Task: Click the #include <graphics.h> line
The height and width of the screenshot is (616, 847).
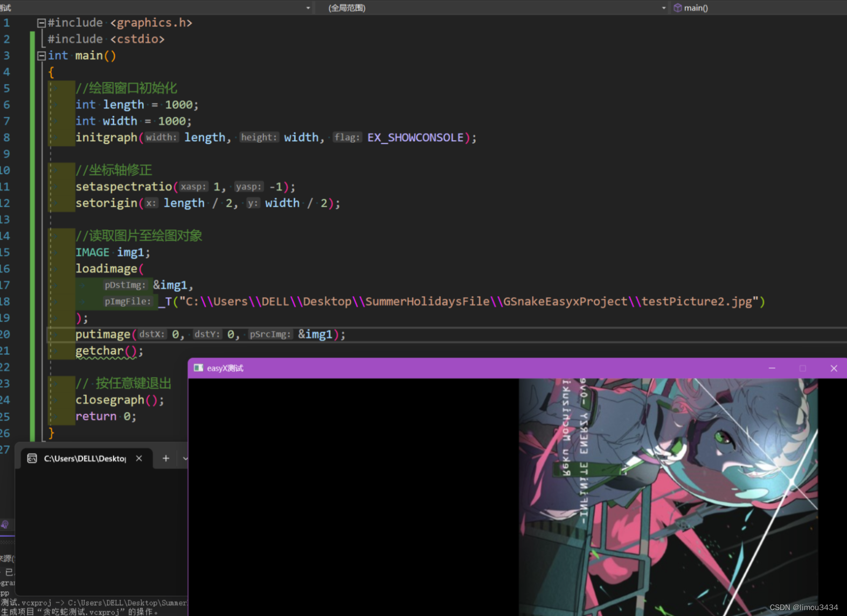Action: 120,23
